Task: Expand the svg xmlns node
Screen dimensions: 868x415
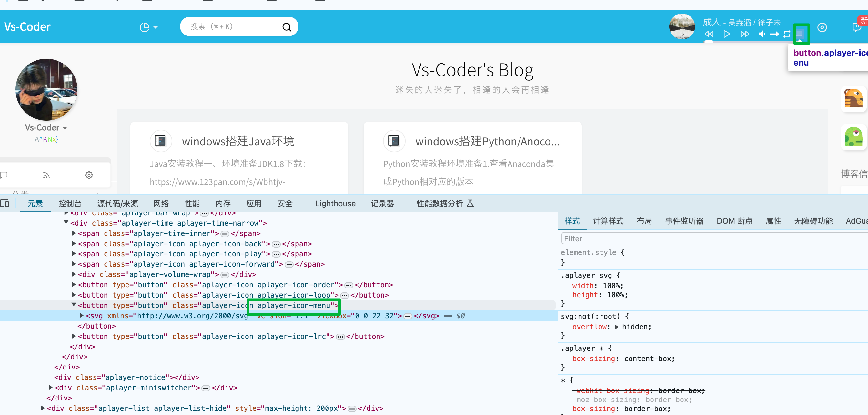Action: pos(82,316)
